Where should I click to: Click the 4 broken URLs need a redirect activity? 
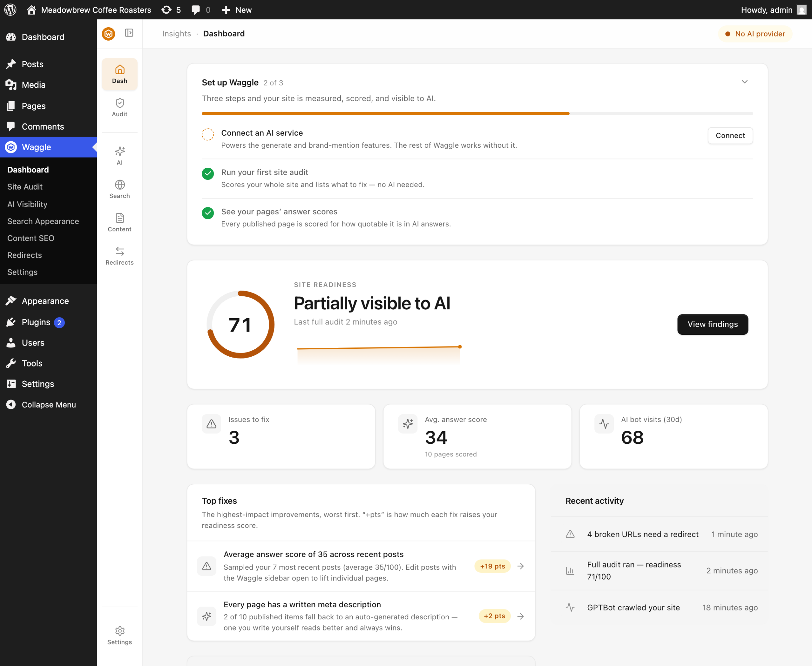[x=659, y=534]
